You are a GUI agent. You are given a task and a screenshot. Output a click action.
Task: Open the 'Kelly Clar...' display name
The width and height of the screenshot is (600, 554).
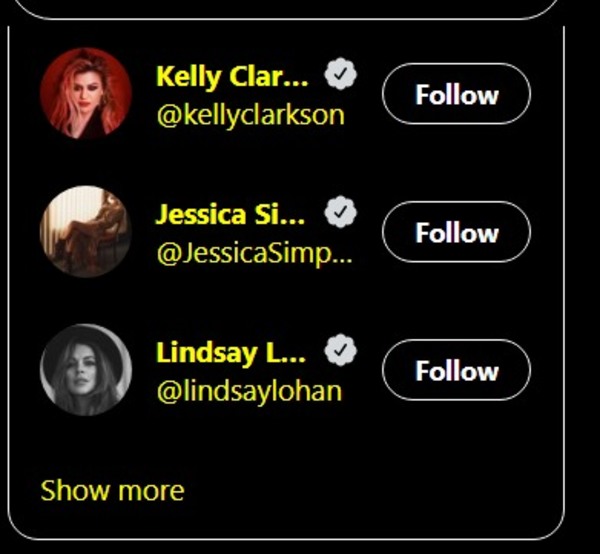[x=232, y=77]
